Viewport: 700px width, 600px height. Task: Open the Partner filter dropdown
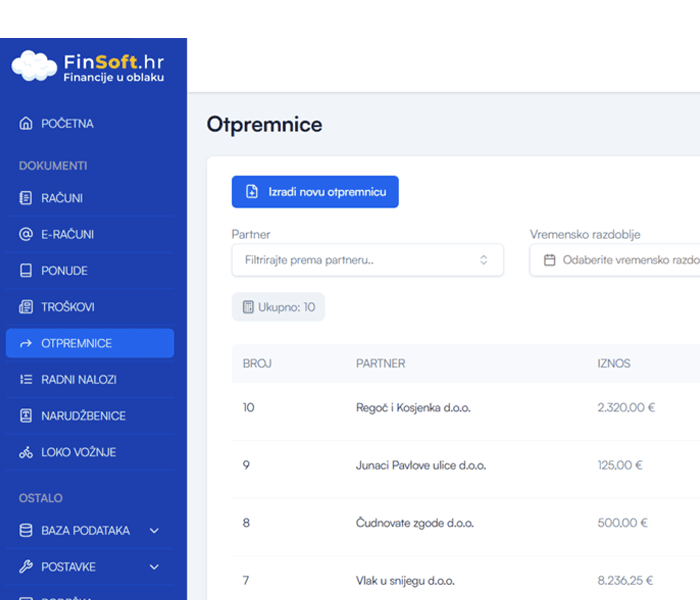pos(367,260)
